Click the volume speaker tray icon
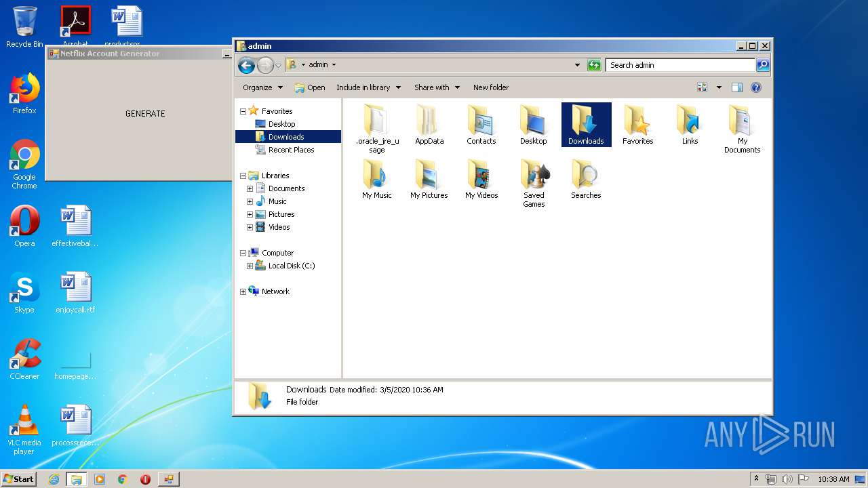The height and width of the screenshot is (488, 868). point(787,479)
